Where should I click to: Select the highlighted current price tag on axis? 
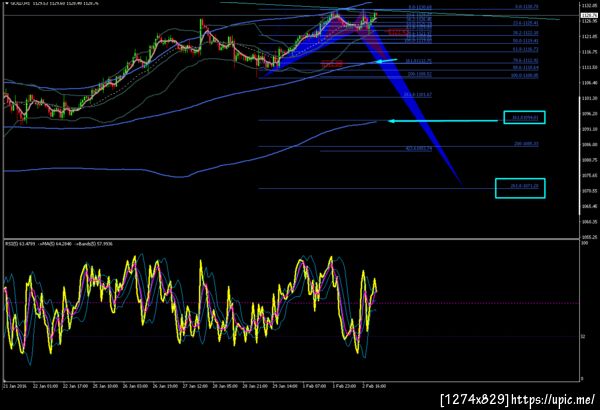pyautogui.click(x=590, y=15)
